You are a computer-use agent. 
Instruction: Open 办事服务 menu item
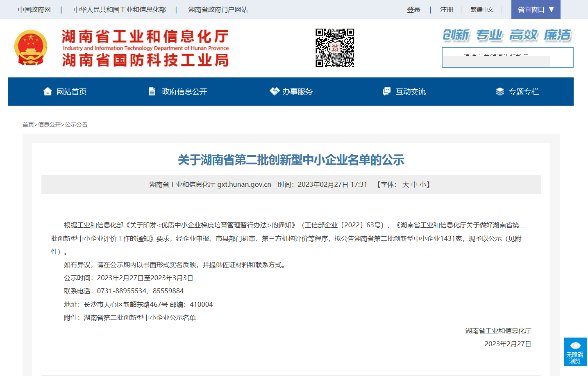click(297, 91)
